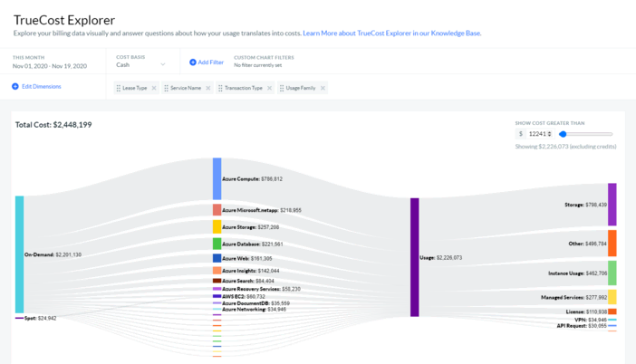This screenshot has width=636, height=364.
Task: Click the Show Cost Greater Than slider handle
Action: click(563, 134)
